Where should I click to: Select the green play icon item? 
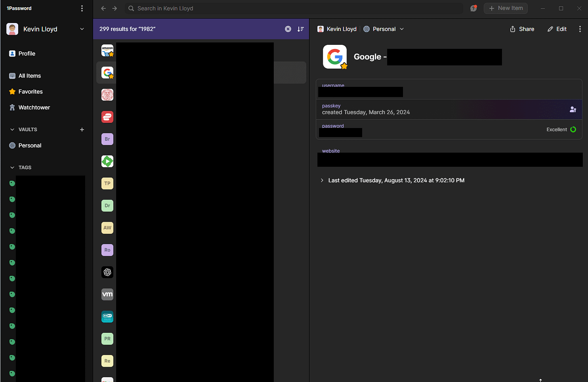click(107, 162)
